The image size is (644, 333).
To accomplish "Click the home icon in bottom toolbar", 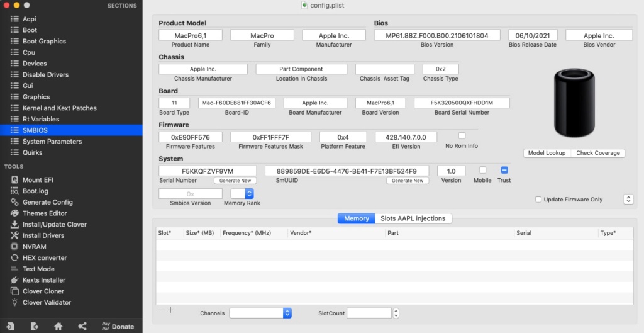I will point(58,327).
